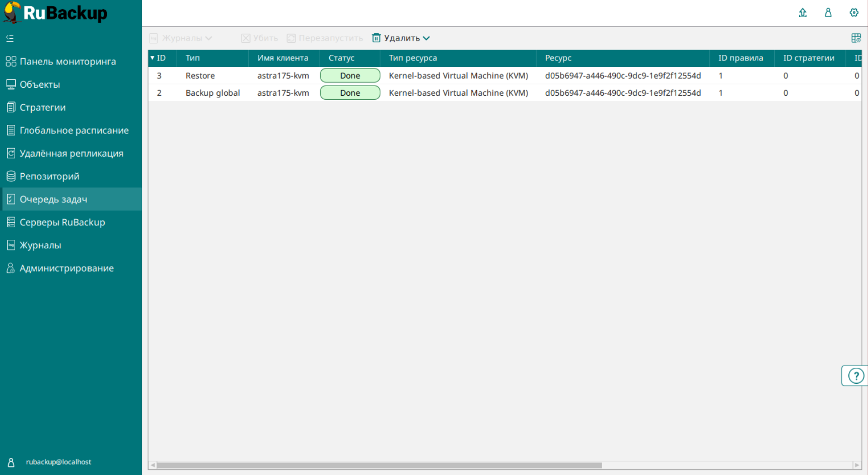The width and height of the screenshot is (868, 475).
Task: Click the trash icon beside Удалить
Action: click(376, 38)
